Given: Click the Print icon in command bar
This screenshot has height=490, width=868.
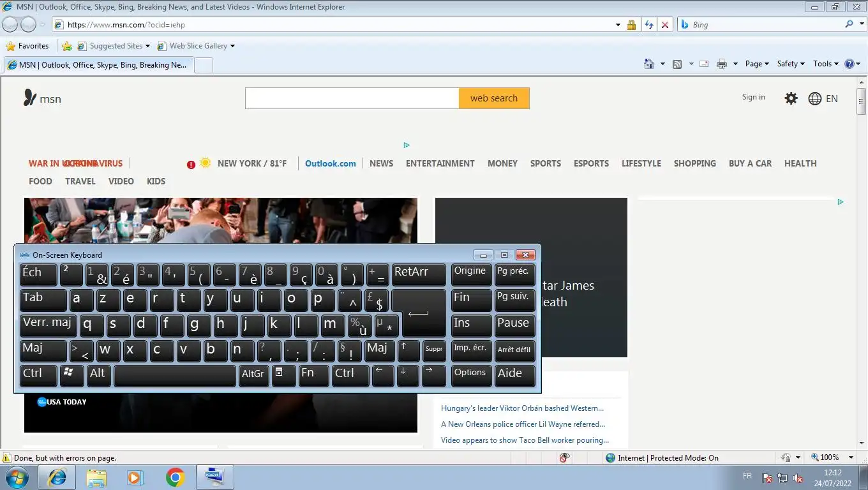Looking at the screenshot, I should [x=722, y=64].
